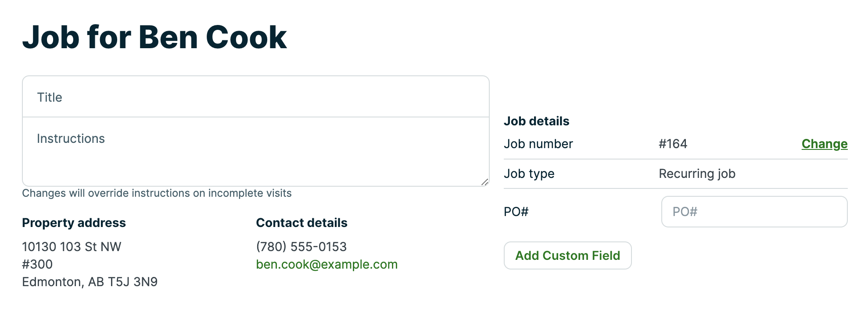The height and width of the screenshot is (312, 868).
Task: Click the #300 unit number line
Action: point(37,264)
